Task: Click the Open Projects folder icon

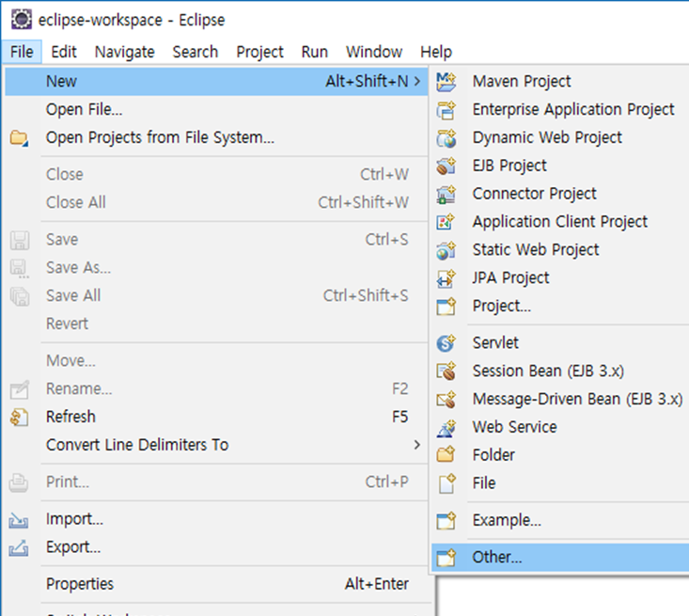Action: [x=19, y=138]
